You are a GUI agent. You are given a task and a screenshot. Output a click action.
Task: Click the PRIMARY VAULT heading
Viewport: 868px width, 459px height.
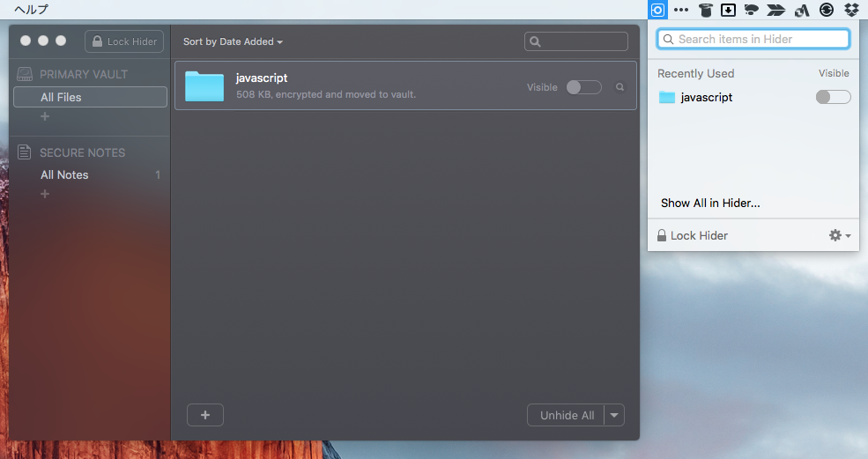84,74
